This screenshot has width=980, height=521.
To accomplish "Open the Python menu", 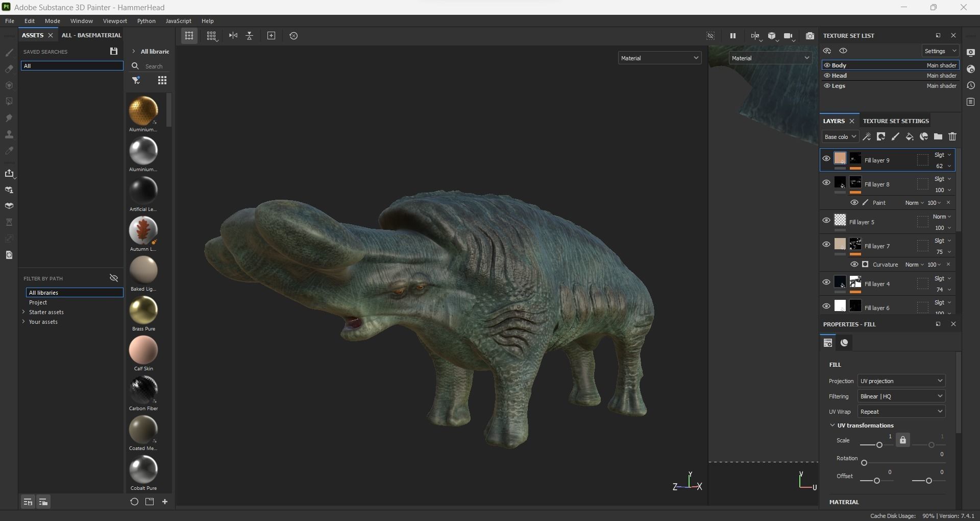I will click(x=146, y=21).
